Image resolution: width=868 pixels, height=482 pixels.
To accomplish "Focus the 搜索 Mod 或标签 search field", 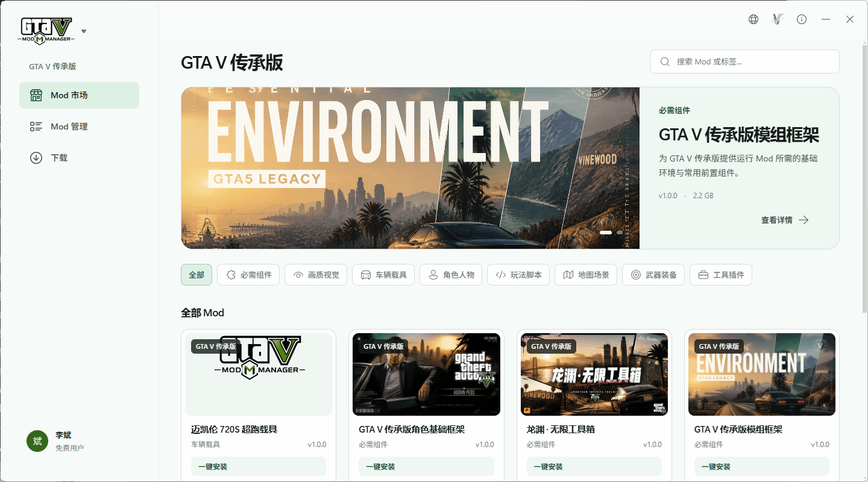I will point(744,61).
